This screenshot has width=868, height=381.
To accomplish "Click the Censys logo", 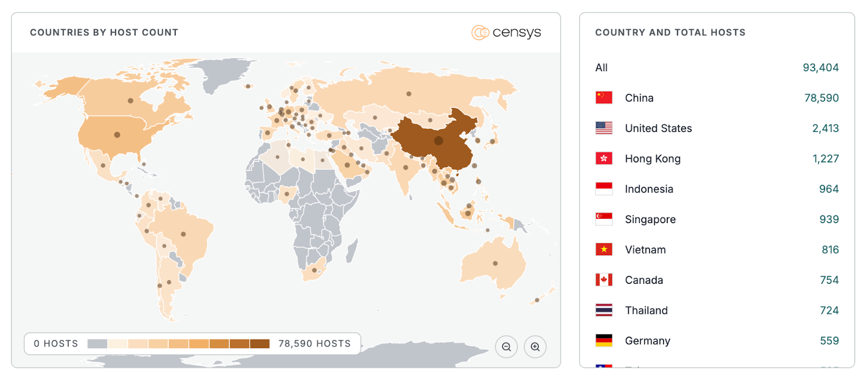I will [506, 33].
